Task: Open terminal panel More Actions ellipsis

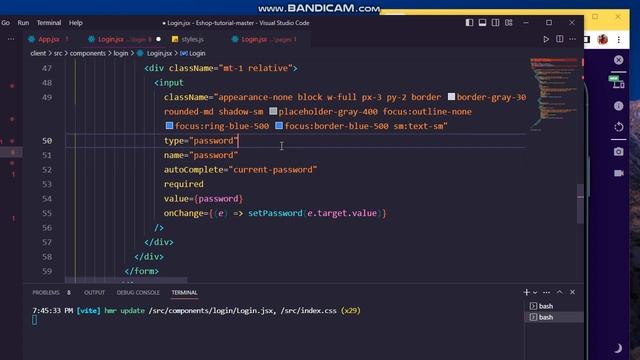Action: point(547,292)
